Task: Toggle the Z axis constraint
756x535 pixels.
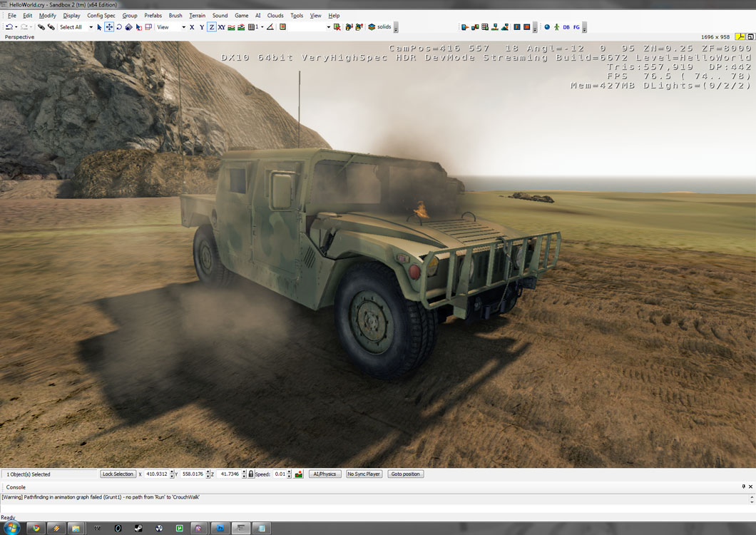Action: tap(212, 27)
